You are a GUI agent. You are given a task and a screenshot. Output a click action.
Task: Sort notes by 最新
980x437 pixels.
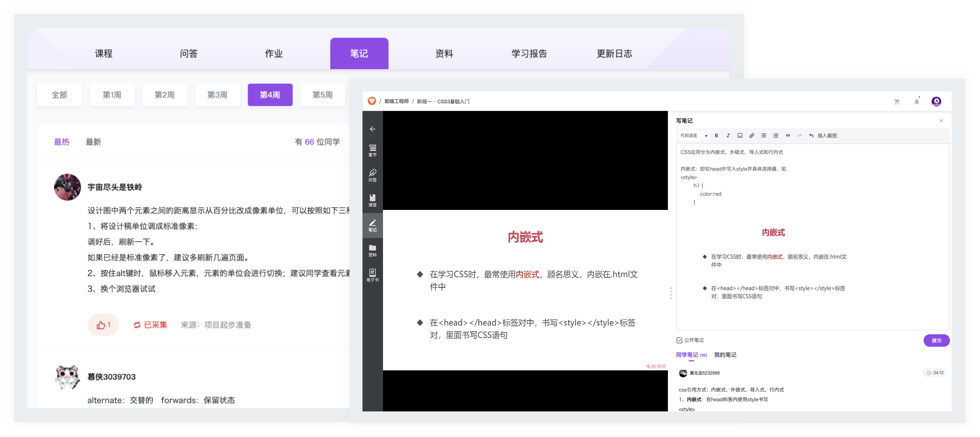(x=93, y=142)
